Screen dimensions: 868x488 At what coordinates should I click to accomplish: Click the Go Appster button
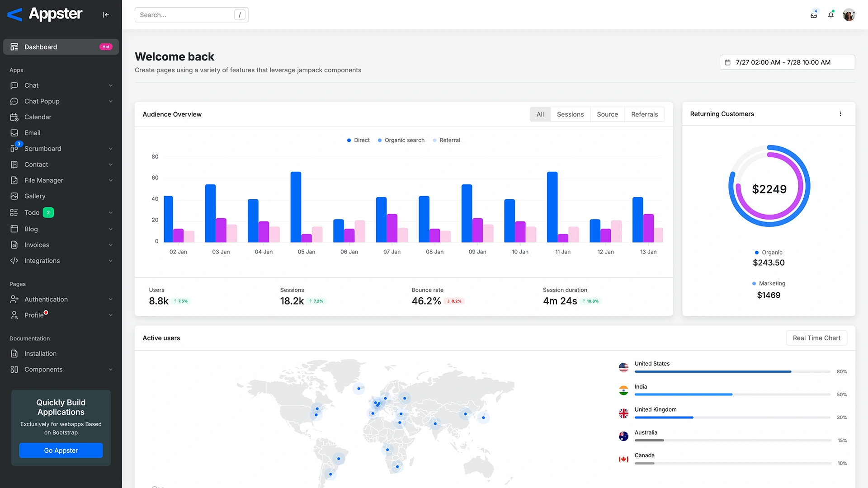(61, 450)
